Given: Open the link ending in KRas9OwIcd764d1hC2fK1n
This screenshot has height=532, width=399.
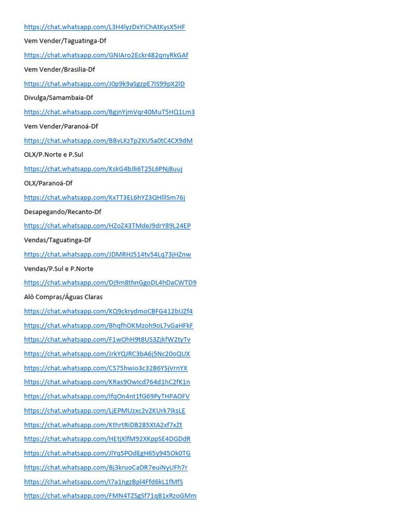Looking at the screenshot, I should 107,382.
